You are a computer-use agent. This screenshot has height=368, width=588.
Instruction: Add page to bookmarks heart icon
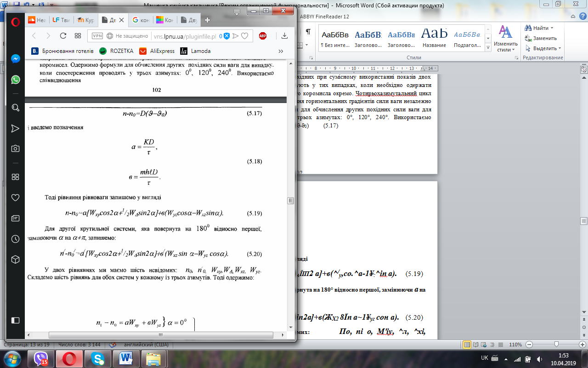coord(245,36)
